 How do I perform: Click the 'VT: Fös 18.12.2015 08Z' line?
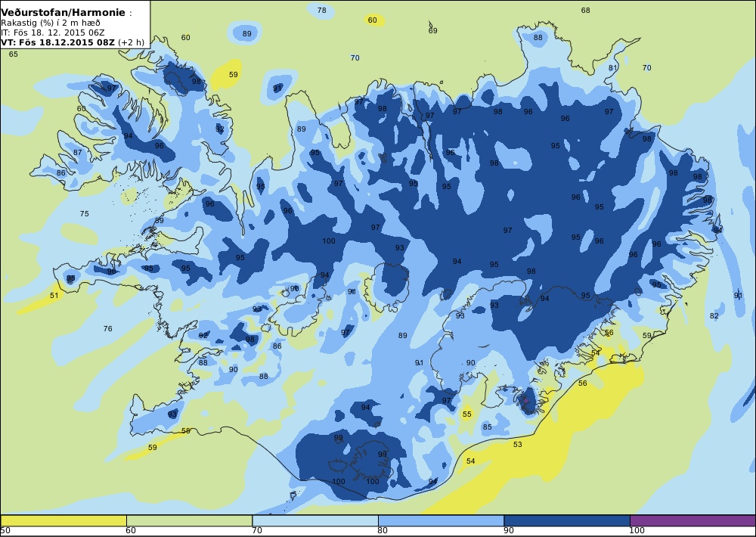pyautogui.click(x=58, y=42)
